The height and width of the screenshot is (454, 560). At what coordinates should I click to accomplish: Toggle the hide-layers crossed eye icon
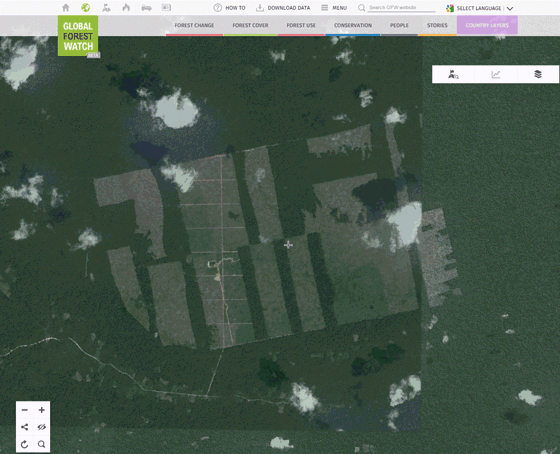click(x=41, y=427)
